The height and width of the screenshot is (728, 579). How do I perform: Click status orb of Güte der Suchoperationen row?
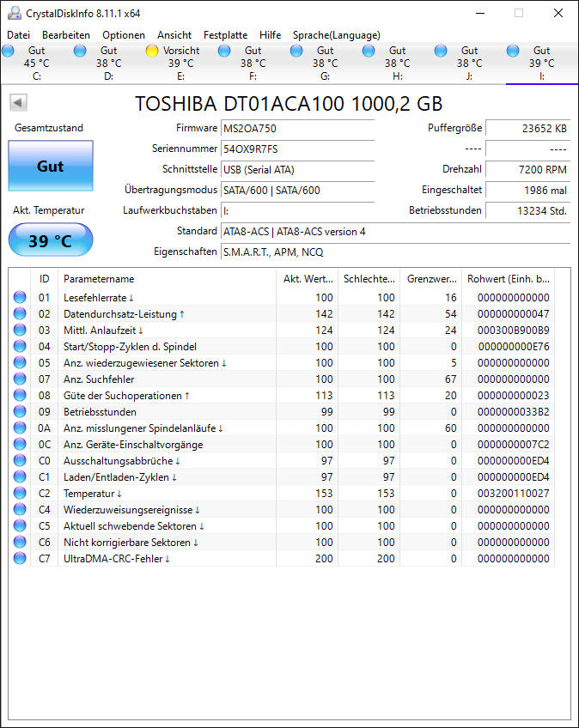pos(20,395)
